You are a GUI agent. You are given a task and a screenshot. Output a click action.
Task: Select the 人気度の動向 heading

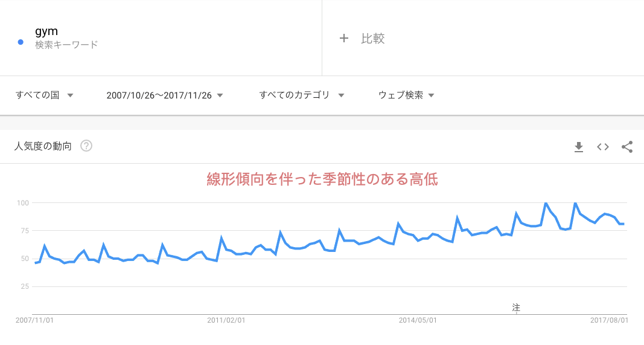[x=43, y=146]
